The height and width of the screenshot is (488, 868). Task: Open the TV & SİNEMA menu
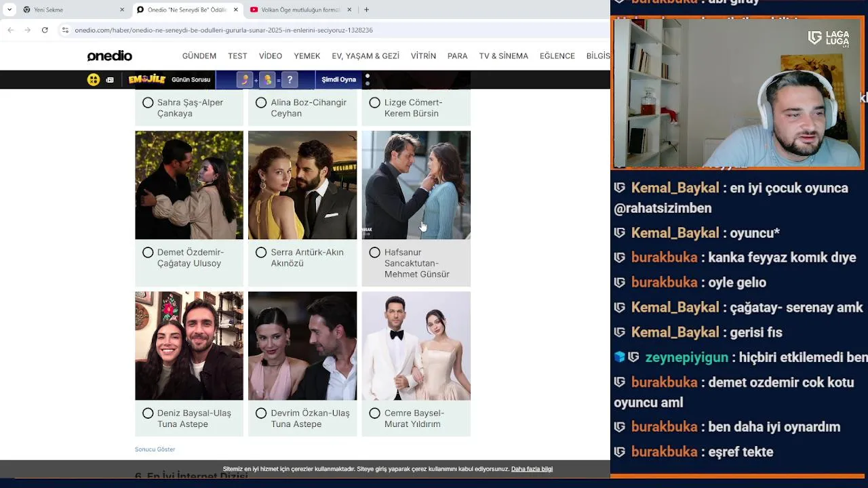[x=503, y=56]
